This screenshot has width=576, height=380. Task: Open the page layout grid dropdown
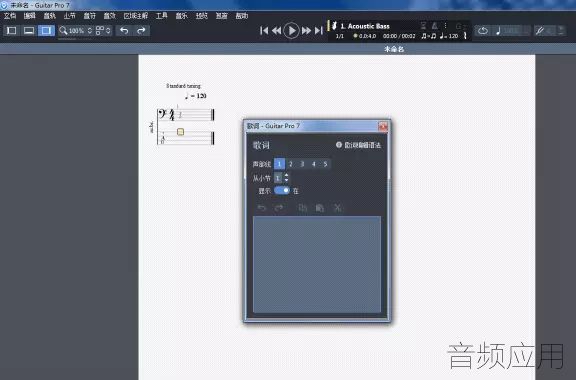click(x=103, y=31)
